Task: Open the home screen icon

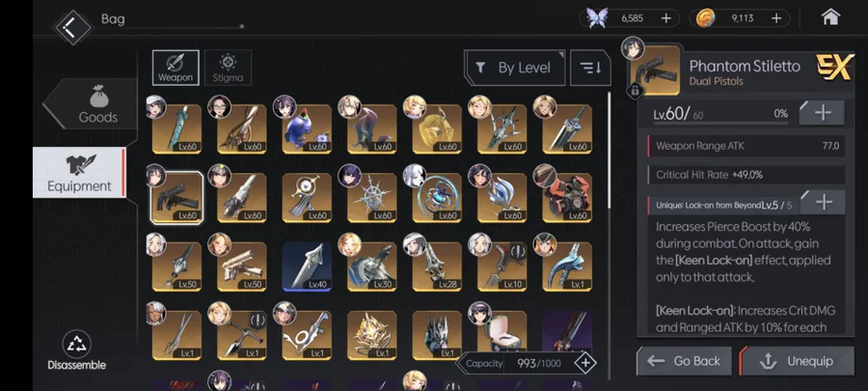Action: (x=830, y=17)
